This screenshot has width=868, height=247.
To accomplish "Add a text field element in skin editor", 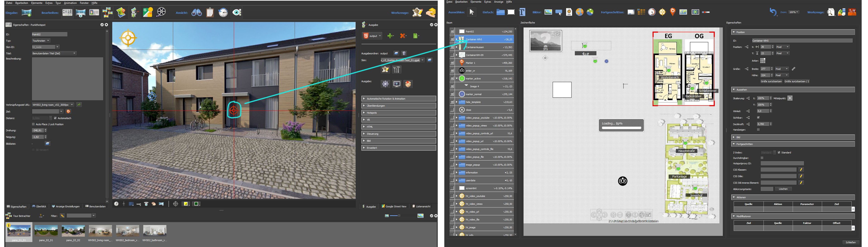I will pyautogui.click(x=522, y=12).
